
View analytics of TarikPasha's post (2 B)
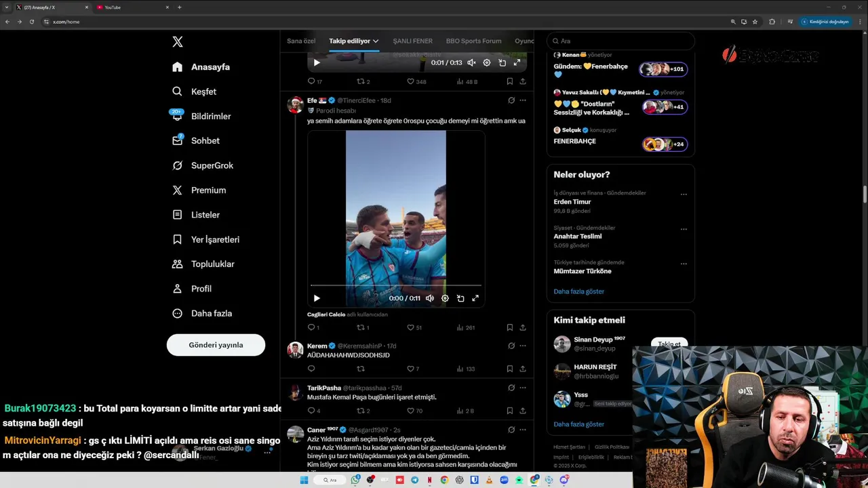click(x=467, y=411)
